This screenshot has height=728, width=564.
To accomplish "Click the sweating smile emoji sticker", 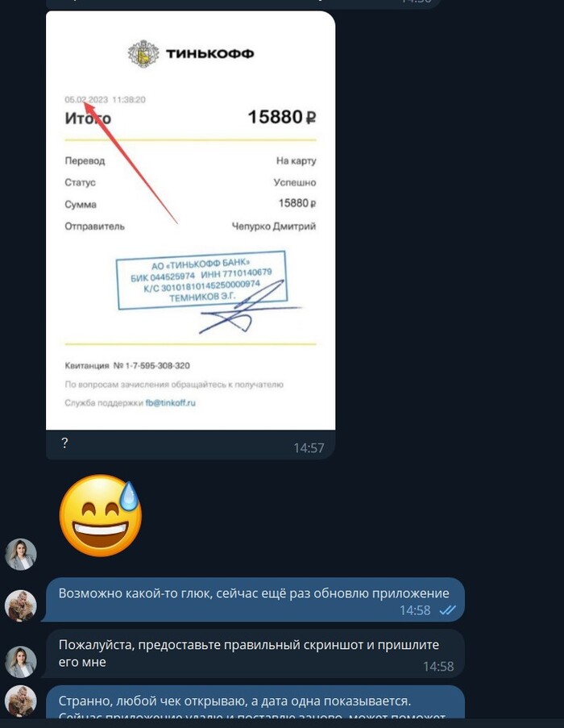I will (x=100, y=515).
